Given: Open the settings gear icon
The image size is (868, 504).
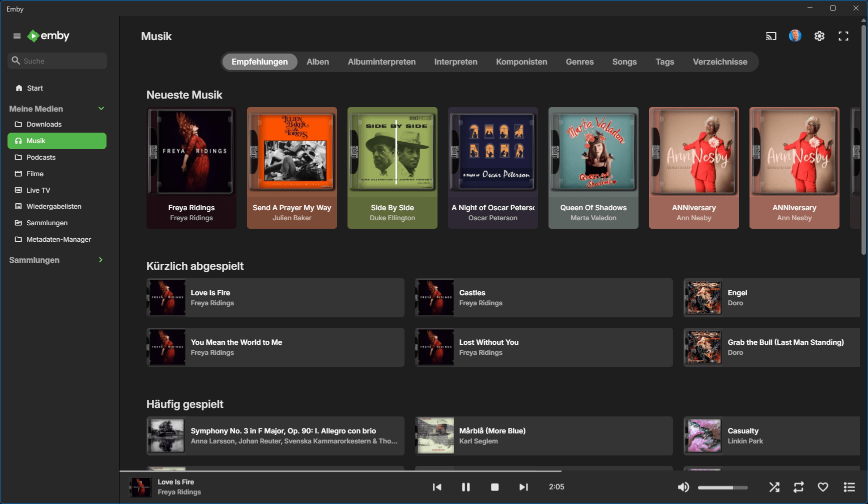Looking at the screenshot, I should (819, 36).
